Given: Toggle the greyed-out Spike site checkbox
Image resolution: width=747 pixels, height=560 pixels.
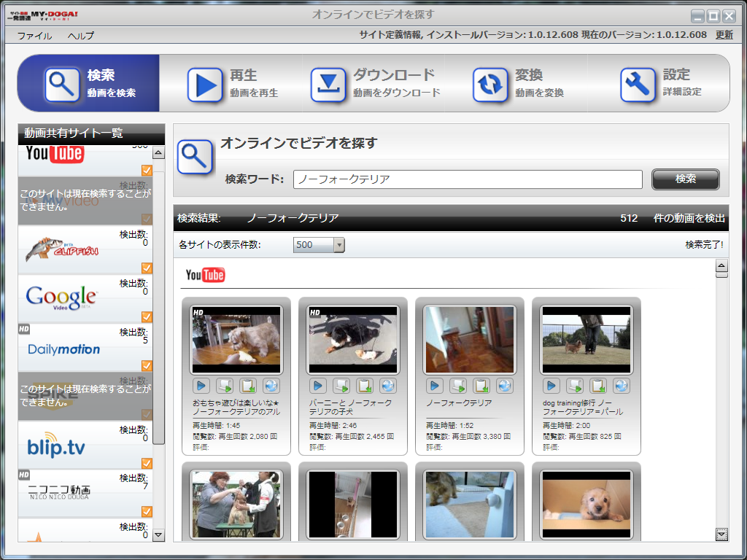Looking at the screenshot, I should (x=147, y=414).
